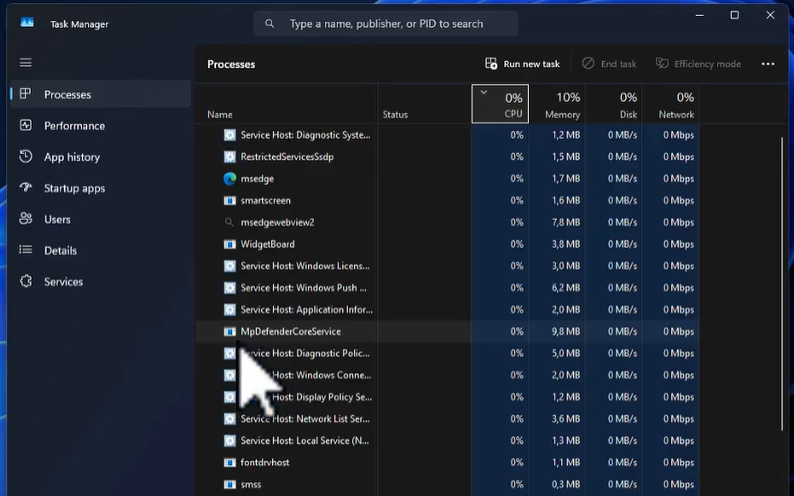Image resolution: width=794 pixels, height=496 pixels.
Task: Click the Task Manager window title
Action: pos(80,24)
